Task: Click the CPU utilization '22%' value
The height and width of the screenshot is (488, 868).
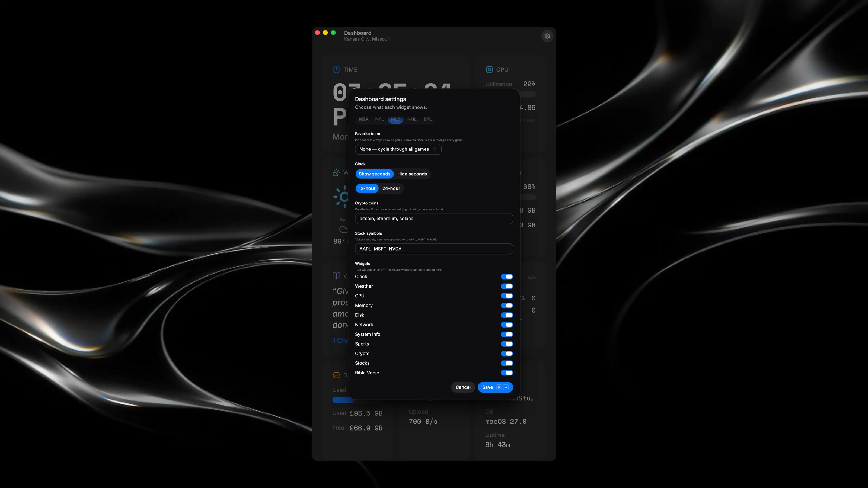Action: tap(529, 84)
